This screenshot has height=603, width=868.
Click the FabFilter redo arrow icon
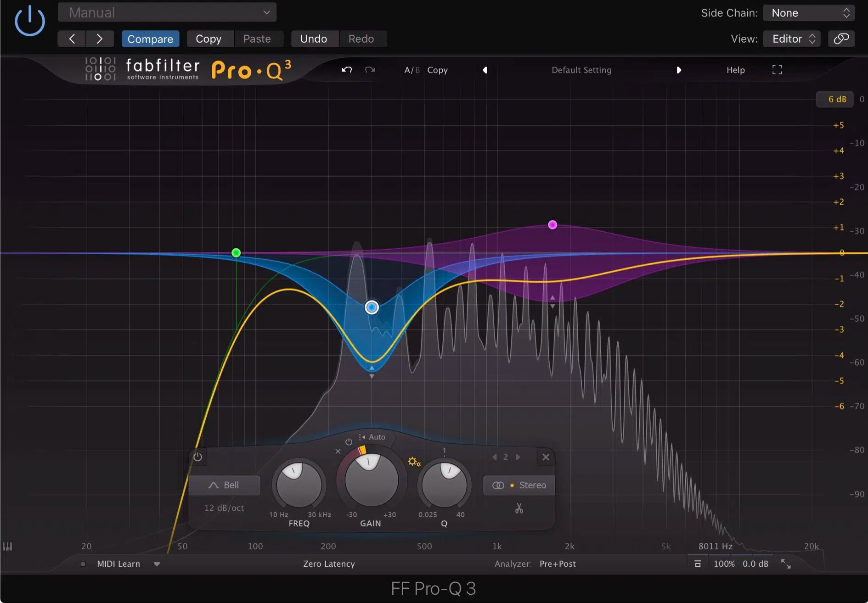pos(370,70)
